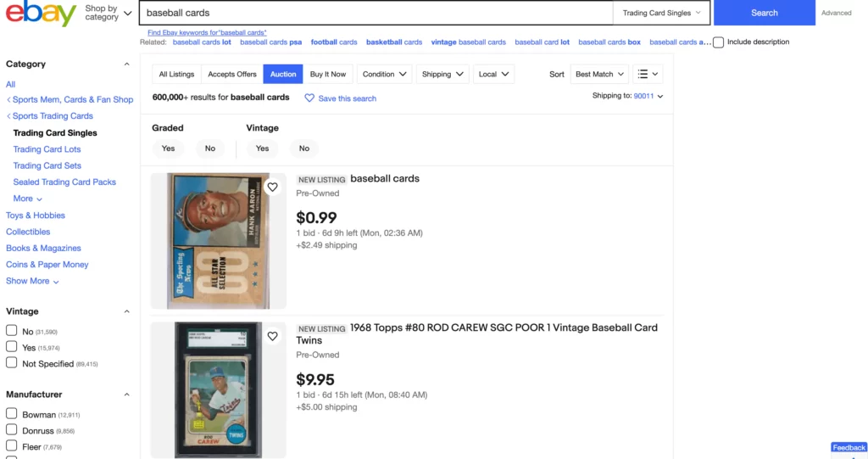Collapse the Vintage filter section chevron
868x459 pixels.
coord(127,311)
